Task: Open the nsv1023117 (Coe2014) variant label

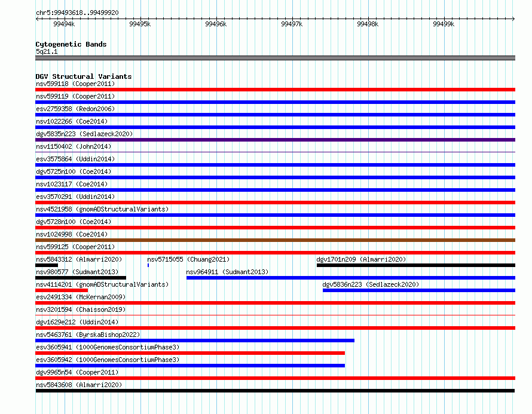Action: [x=72, y=184]
